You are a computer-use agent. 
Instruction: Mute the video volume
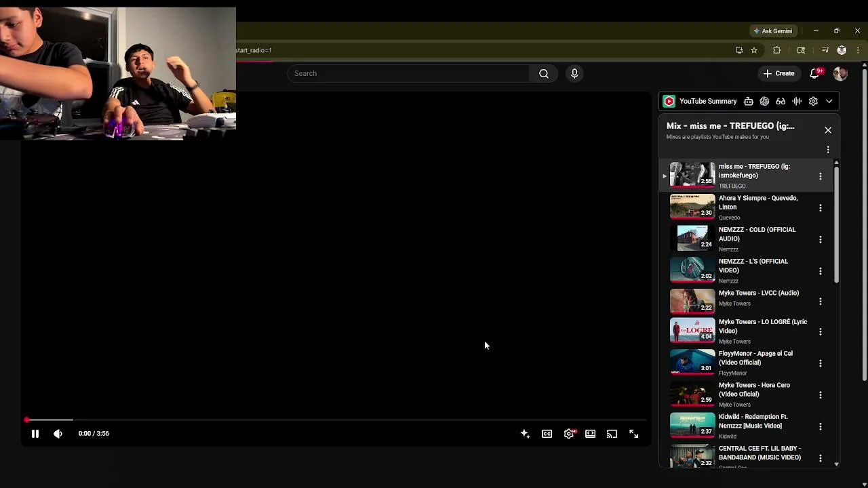(58, 434)
